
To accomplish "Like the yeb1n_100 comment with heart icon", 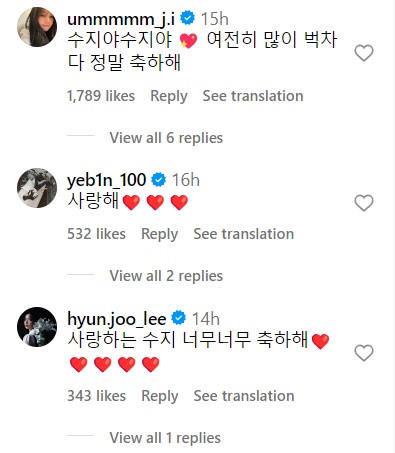I will pyautogui.click(x=364, y=203).
